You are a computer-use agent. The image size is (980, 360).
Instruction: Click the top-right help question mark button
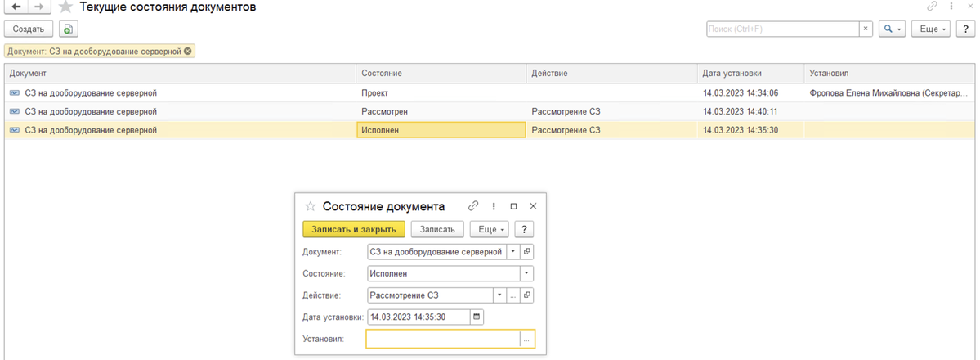[x=965, y=29]
